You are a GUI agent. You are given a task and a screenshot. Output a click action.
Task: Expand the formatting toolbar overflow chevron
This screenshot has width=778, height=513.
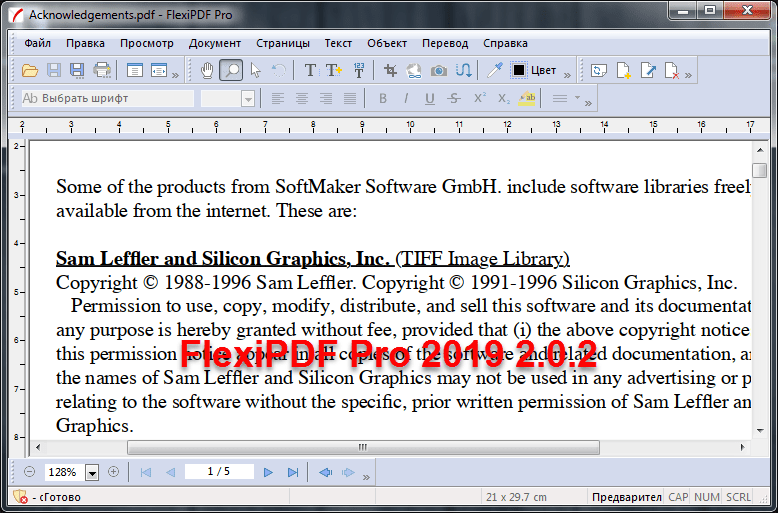pyautogui.click(x=588, y=103)
